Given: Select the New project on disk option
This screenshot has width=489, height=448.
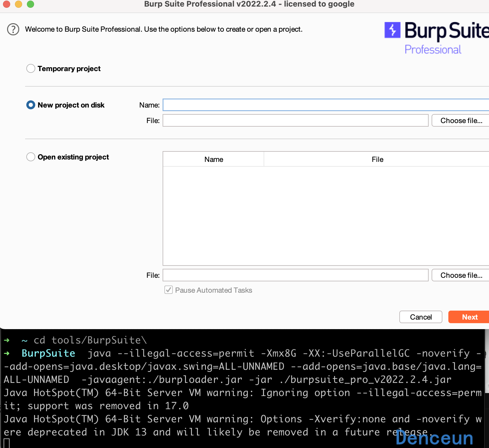Looking at the screenshot, I should 31,105.
